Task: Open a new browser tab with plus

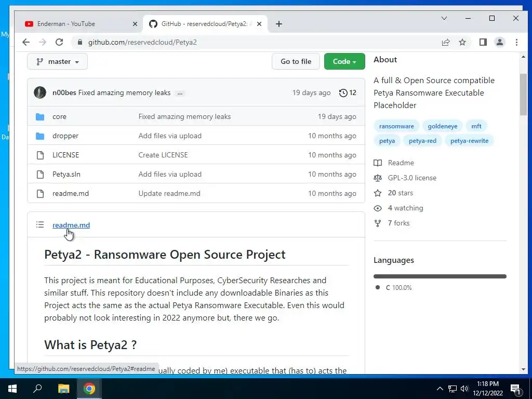Action: coord(278,24)
